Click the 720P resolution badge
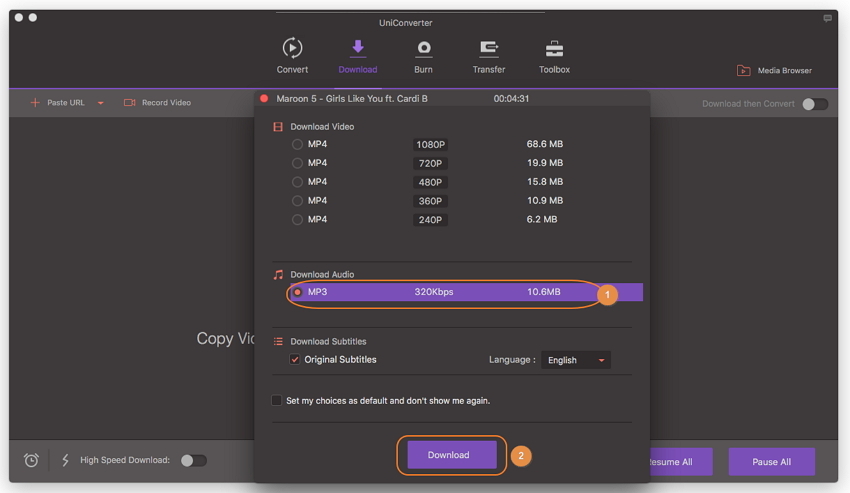Viewport: 850px width, 493px height. 430,163
